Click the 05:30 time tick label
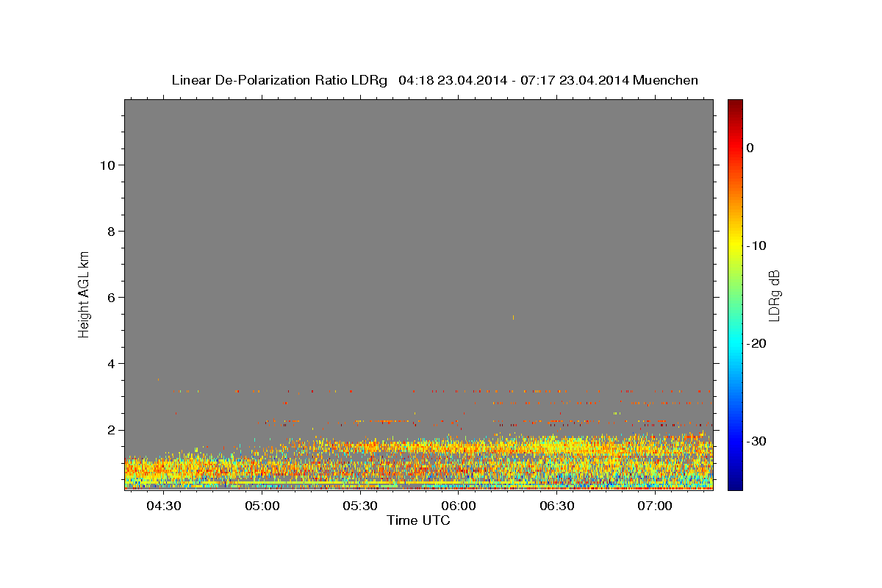 [360, 506]
